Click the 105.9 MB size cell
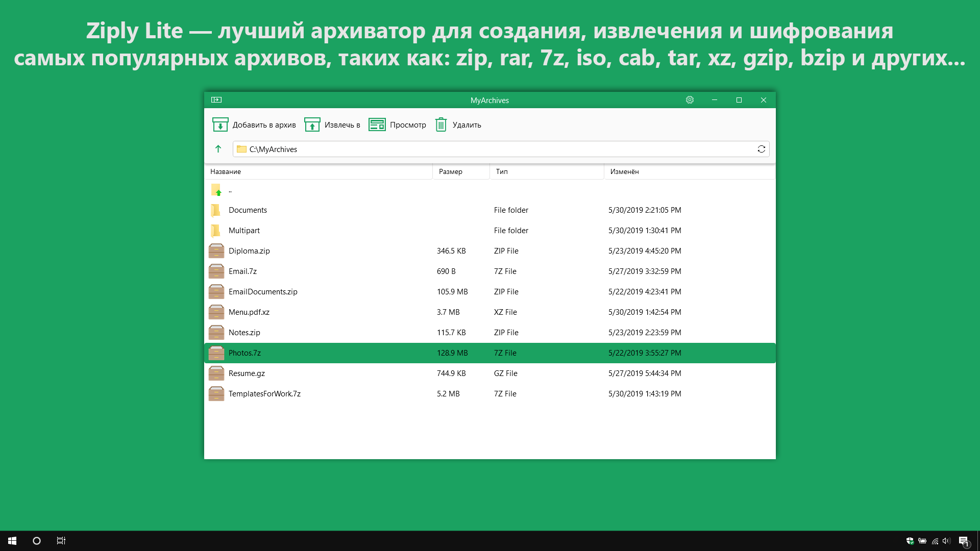The width and height of the screenshot is (980, 551). pyautogui.click(x=452, y=292)
